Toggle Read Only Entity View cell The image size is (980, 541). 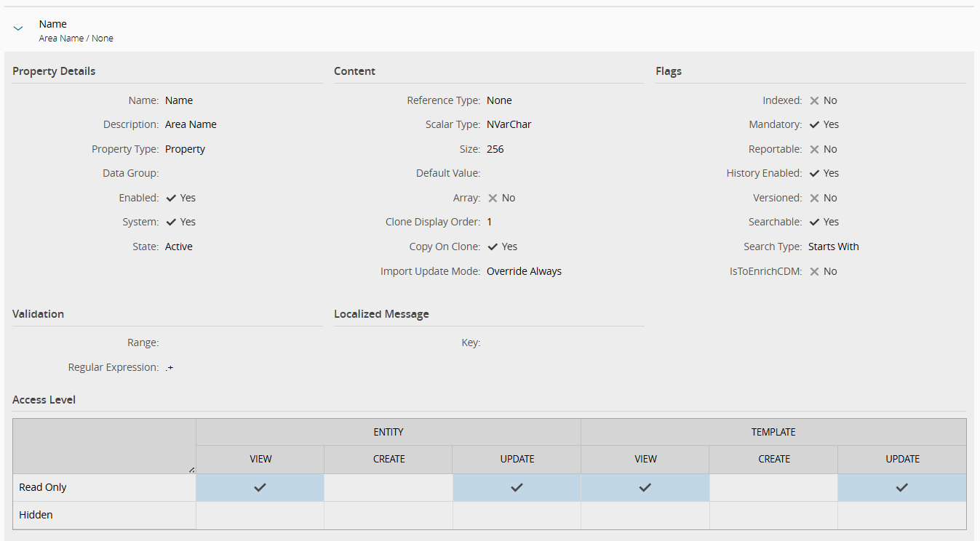260,487
